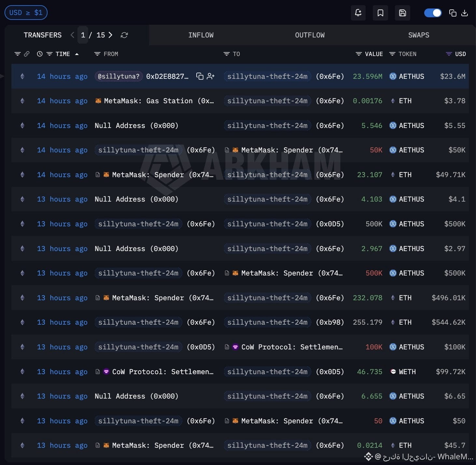The image size is (476, 465).
Task: Click the WETH token icon
Action: pos(393,372)
